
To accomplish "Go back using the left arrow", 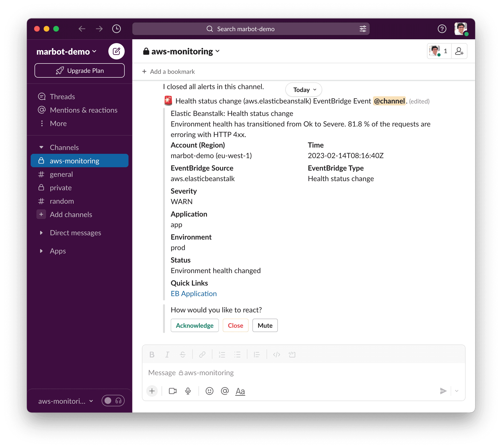I will 82,29.
